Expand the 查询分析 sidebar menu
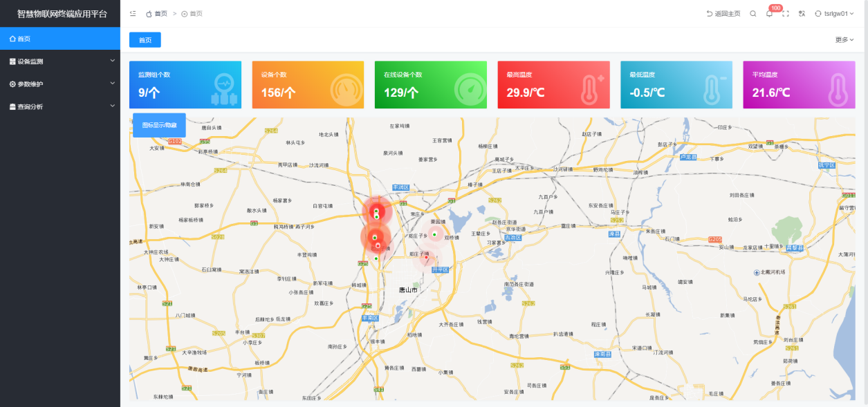The height and width of the screenshot is (407, 868). [x=59, y=107]
